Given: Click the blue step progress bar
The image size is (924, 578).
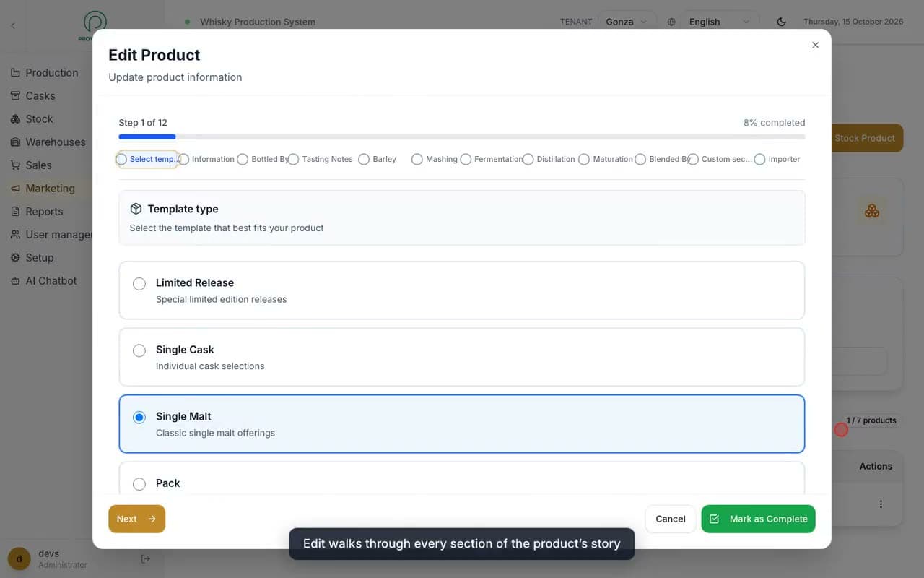Looking at the screenshot, I should pos(147,137).
